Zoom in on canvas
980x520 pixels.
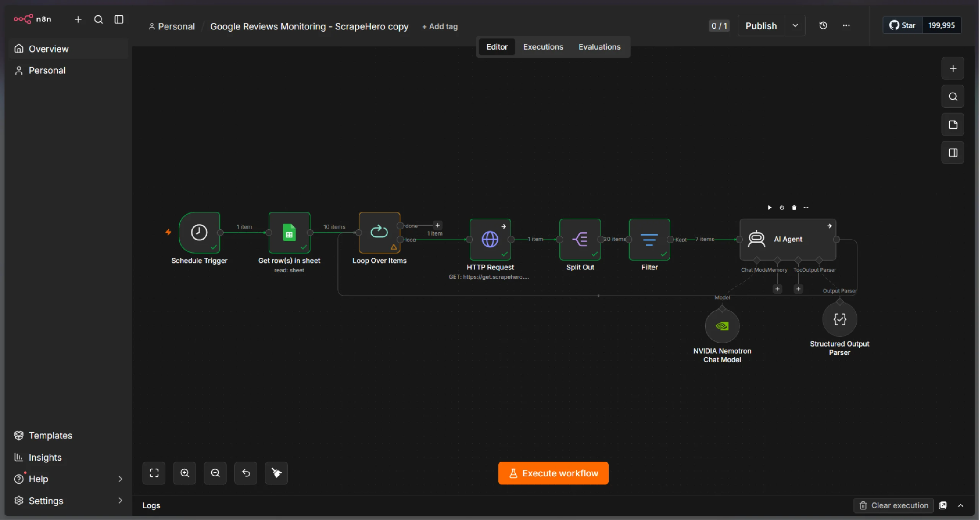click(185, 473)
